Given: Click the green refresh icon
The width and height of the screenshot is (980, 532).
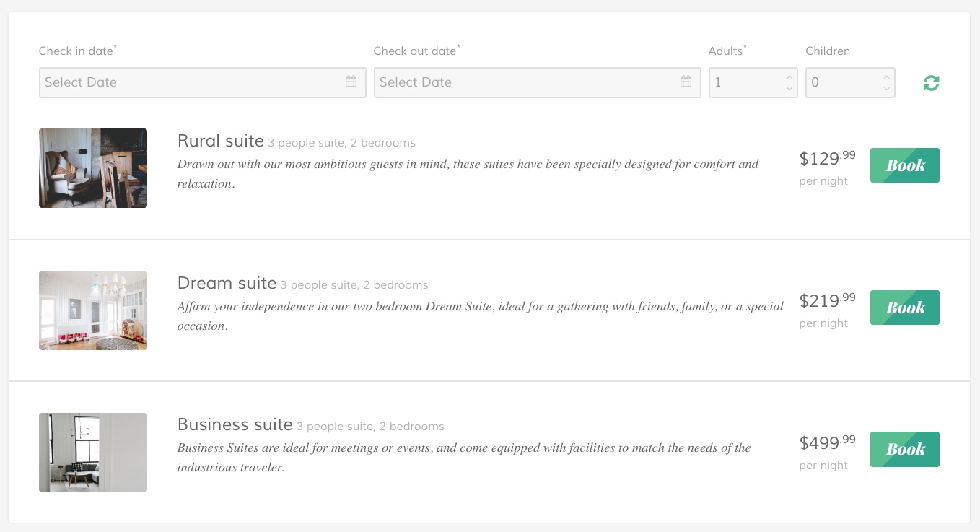Looking at the screenshot, I should coord(931,83).
